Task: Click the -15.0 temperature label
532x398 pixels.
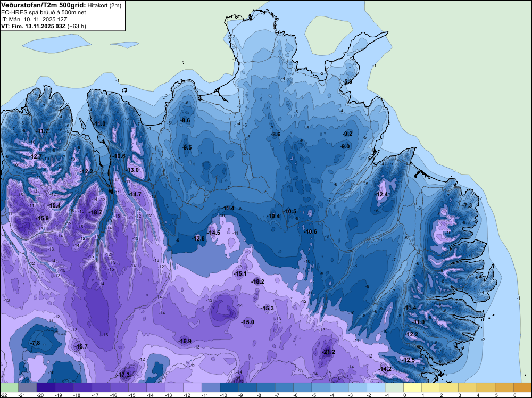Action: 247,322
